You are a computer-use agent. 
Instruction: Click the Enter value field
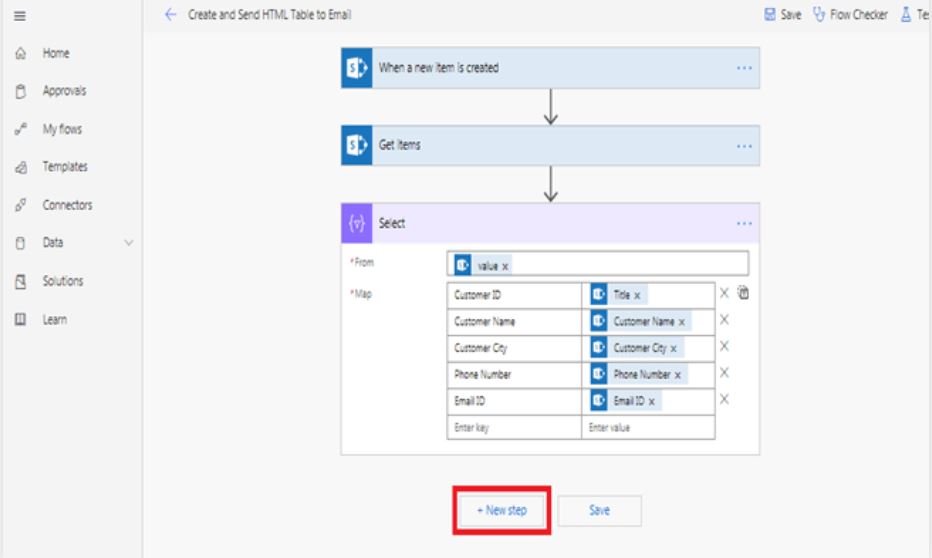click(x=648, y=427)
